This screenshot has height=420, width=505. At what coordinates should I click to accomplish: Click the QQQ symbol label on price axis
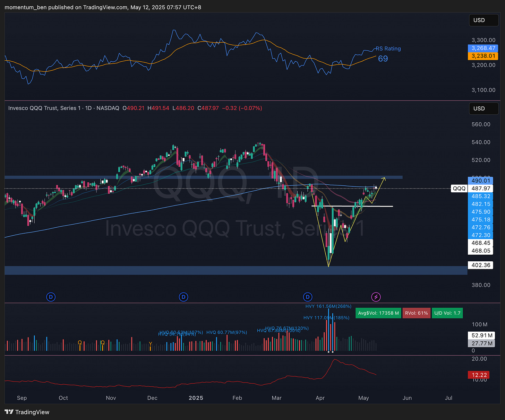pos(459,189)
